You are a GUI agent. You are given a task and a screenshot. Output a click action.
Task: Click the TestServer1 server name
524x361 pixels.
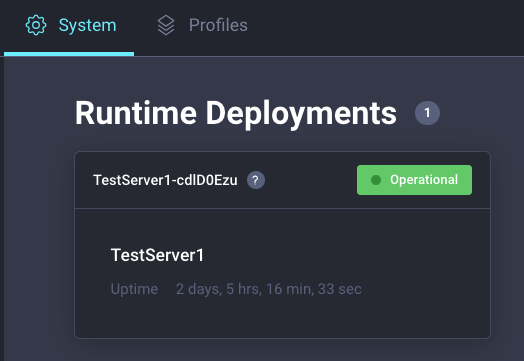[x=157, y=255]
